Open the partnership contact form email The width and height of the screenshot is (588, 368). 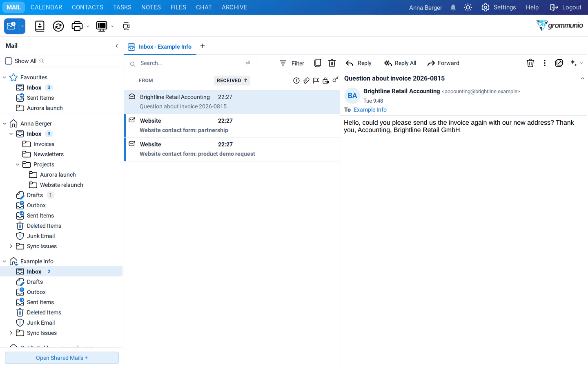pos(232,126)
